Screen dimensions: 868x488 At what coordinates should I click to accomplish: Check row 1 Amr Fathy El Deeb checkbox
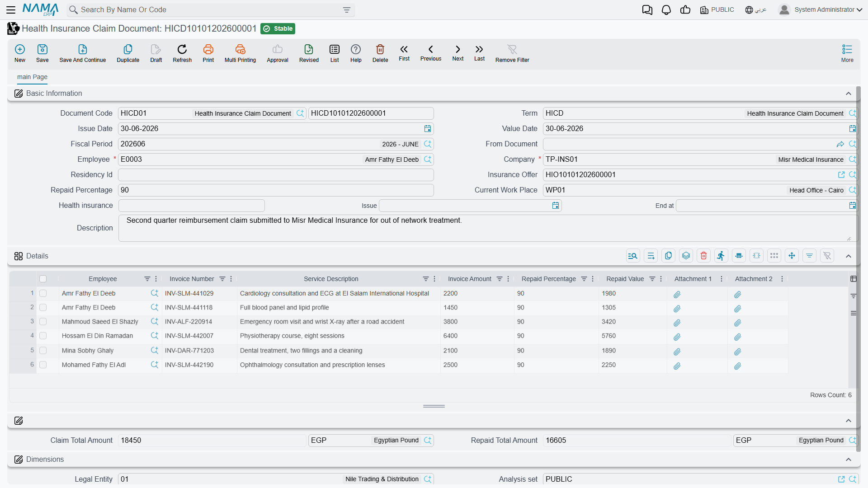(43, 293)
